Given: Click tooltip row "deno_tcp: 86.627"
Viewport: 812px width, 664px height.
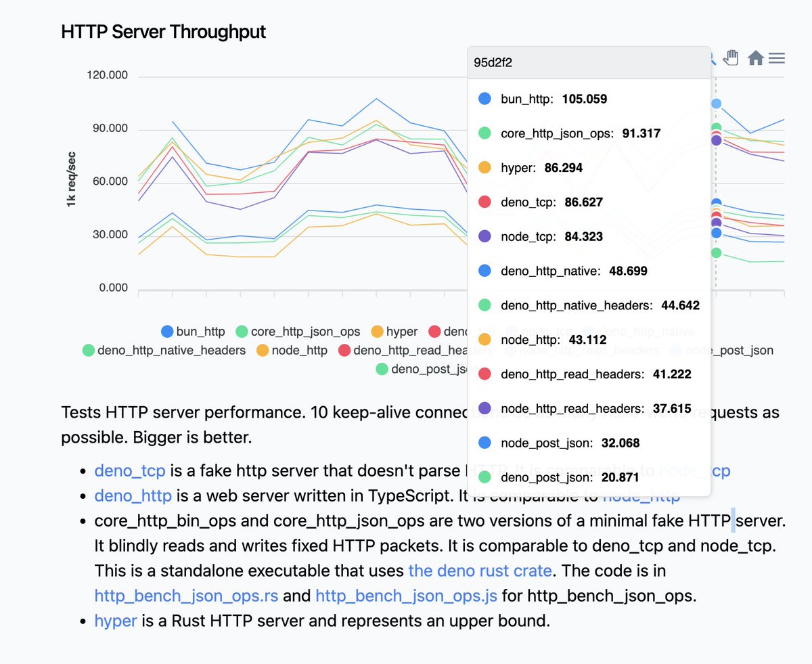Looking at the screenshot, I should click(589, 202).
